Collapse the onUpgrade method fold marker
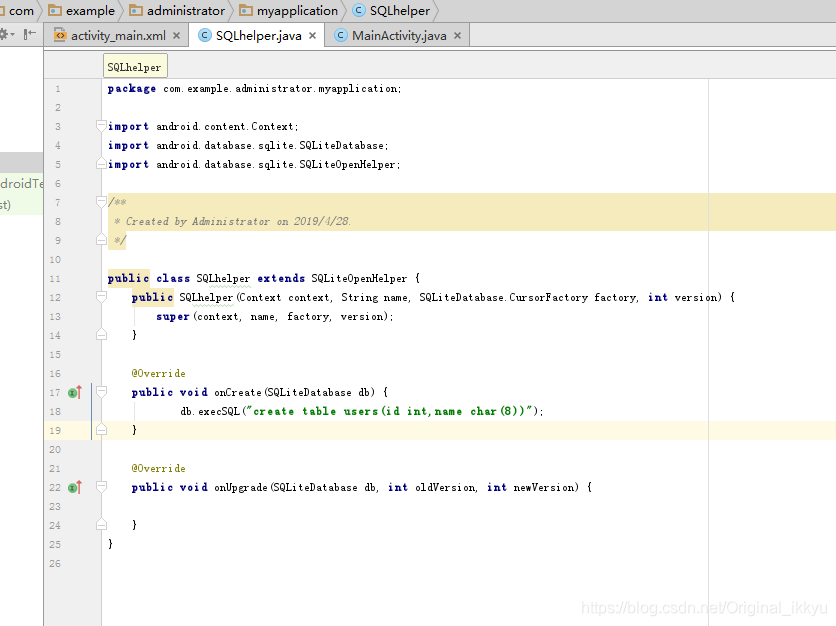 (101, 487)
